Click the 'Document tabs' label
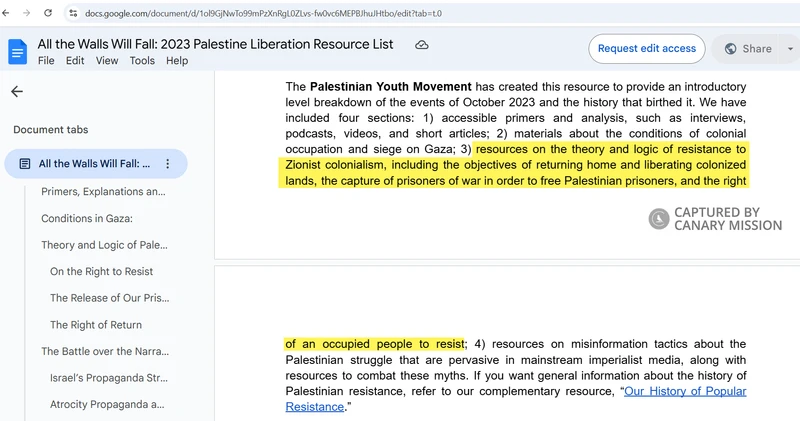This screenshot has height=421, width=800. click(51, 130)
